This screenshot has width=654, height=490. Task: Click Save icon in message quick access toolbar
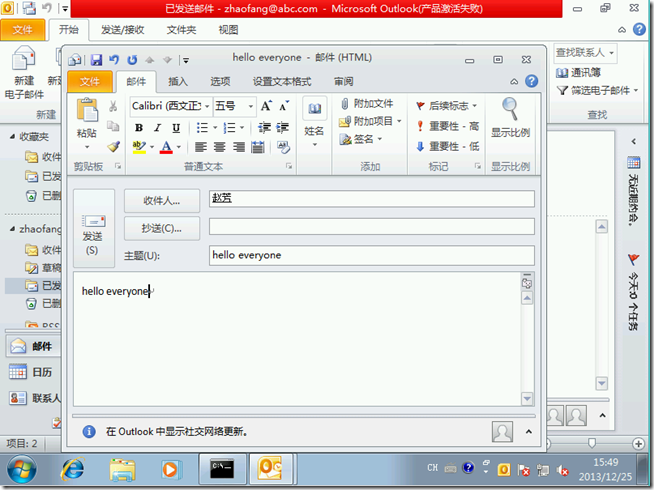click(96, 60)
